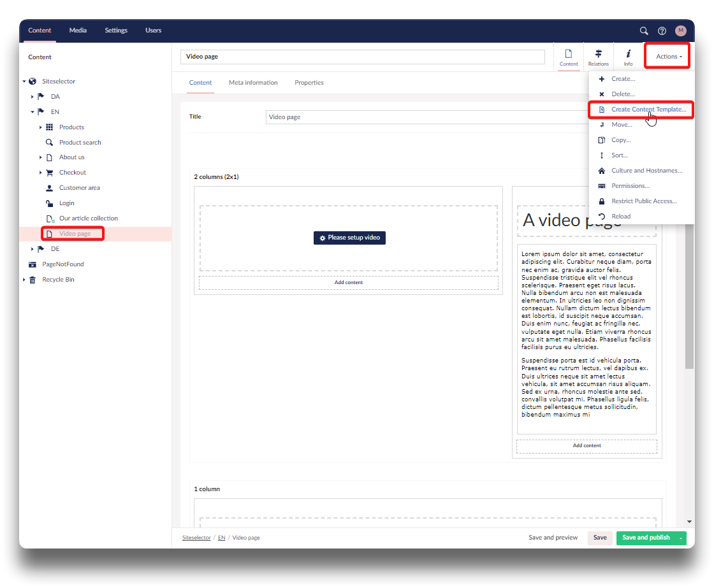Click the Products grid icon in tree
Screen dimensions: 714x588
(49, 127)
